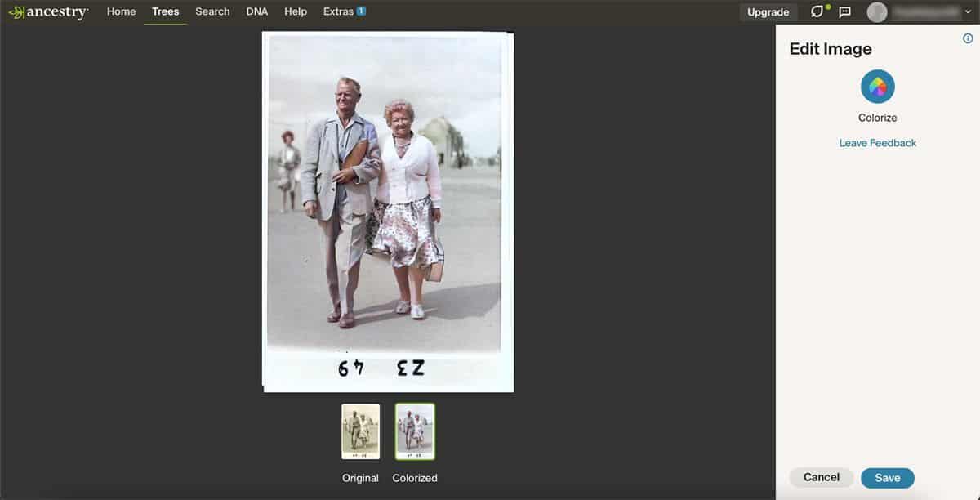Switch to the Colorized photo version

point(414,431)
